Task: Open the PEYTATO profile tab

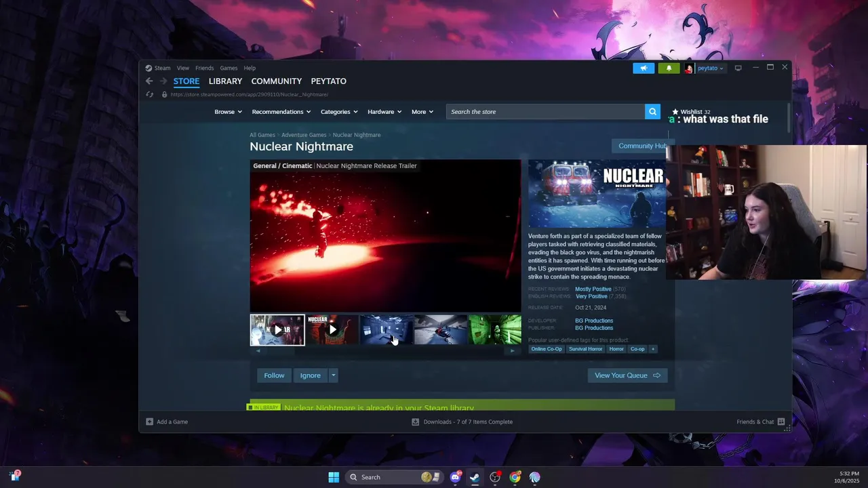Action: 329,81
